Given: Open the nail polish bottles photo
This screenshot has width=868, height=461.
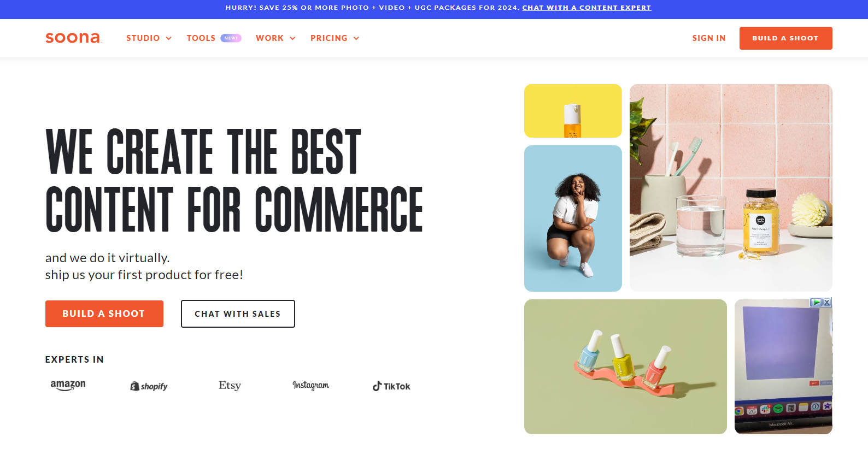Looking at the screenshot, I should click(625, 367).
